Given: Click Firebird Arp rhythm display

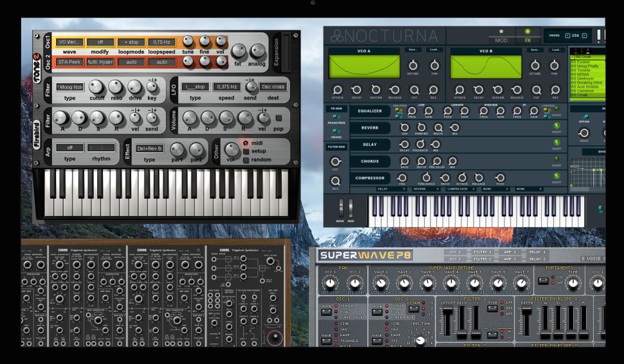Looking at the screenshot, I should click(101, 147).
